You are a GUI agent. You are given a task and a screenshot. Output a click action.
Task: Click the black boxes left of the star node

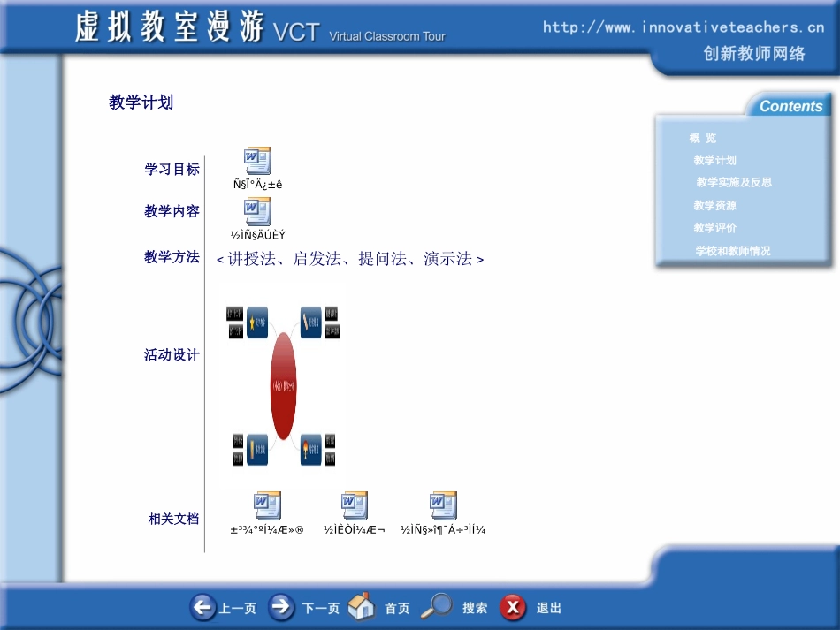[234, 323]
